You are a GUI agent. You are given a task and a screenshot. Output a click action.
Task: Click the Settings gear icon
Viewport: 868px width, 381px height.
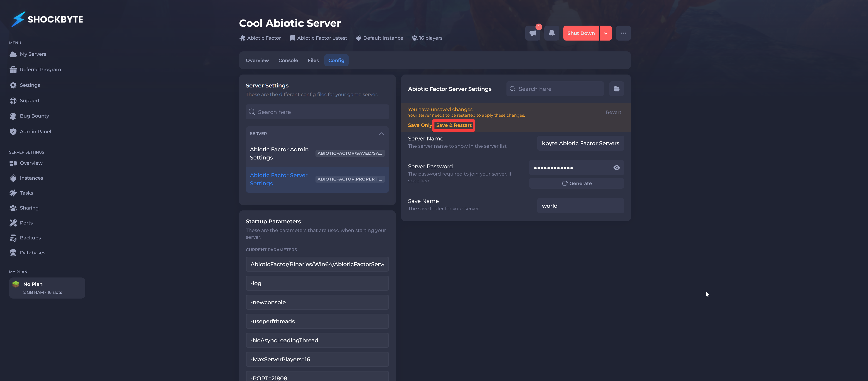click(x=13, y=85)
